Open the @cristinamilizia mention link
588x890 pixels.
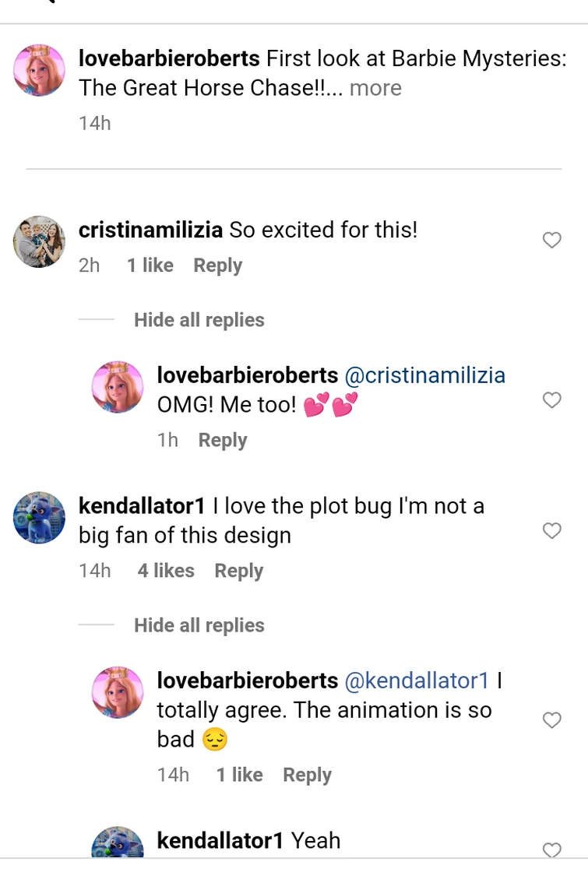pos(424,375)
